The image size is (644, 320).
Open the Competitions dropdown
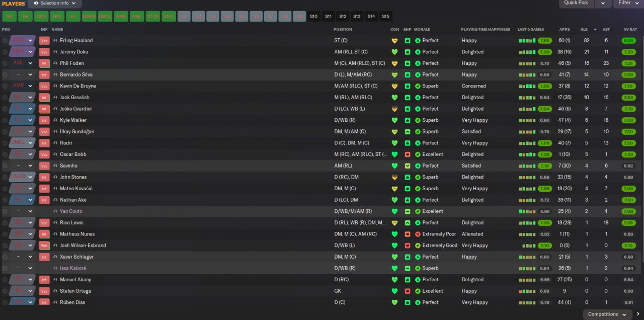607,314
